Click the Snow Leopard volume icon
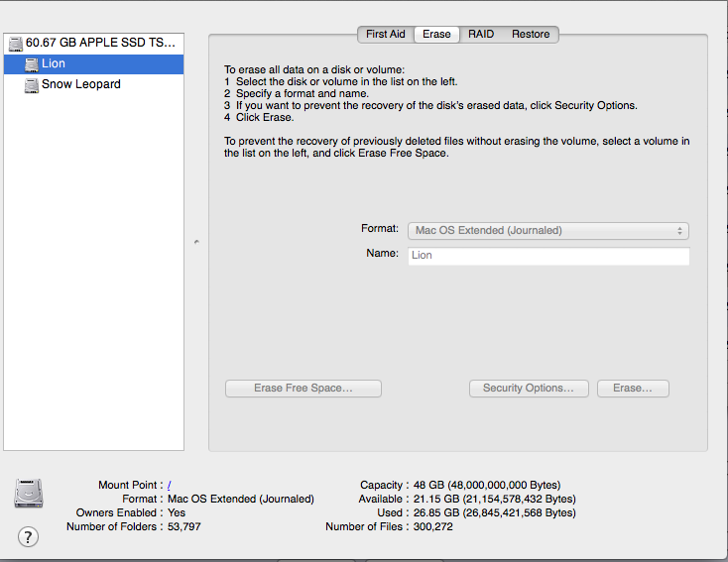Viewport: 728px width, 562px height. point(31,85)
